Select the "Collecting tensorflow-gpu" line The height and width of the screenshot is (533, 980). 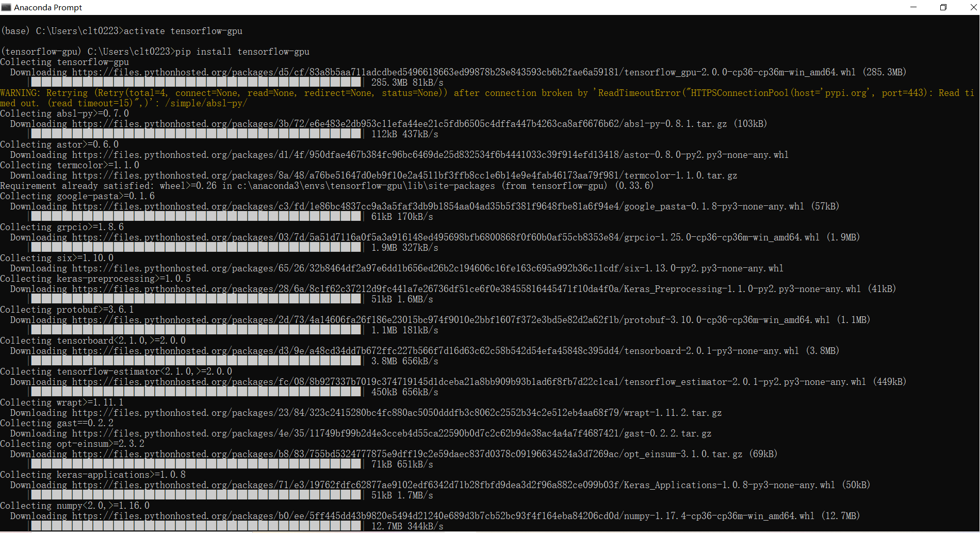coord(64,62)
